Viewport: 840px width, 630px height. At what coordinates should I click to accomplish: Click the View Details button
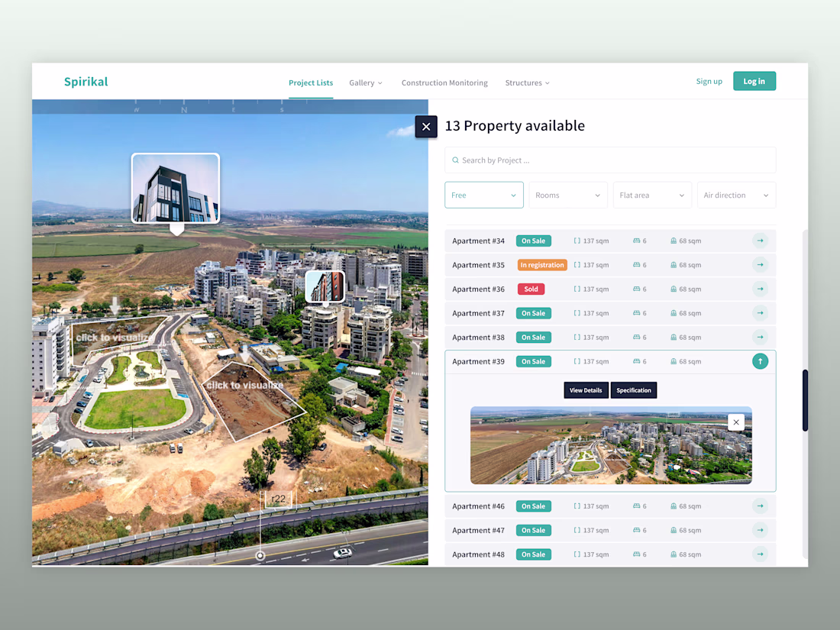pos(586,390)
